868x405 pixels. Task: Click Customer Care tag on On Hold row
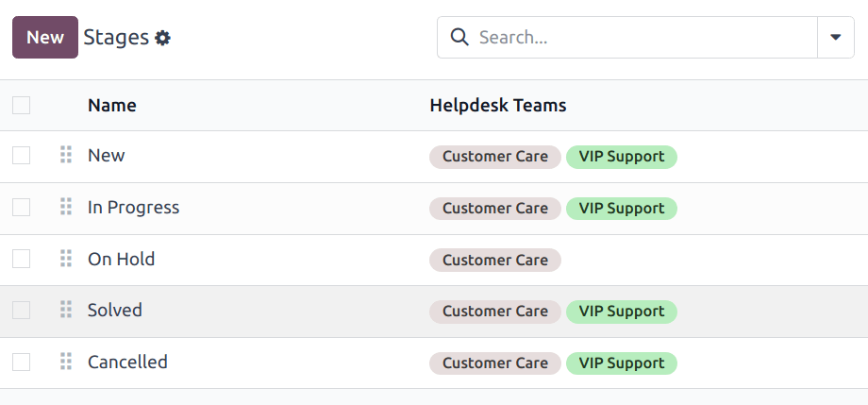pyautogui.click(x=494, y=259)
